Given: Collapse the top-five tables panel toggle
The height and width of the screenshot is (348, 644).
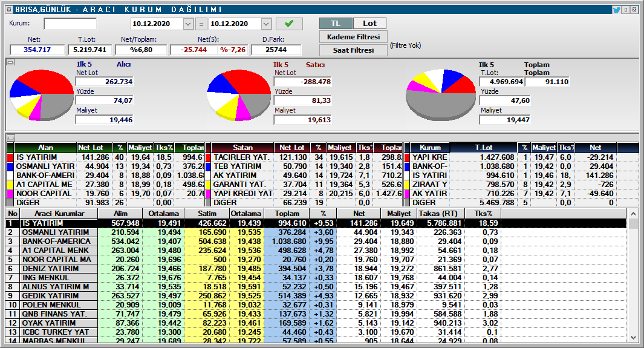Looking at the screenshot, I should tap(11, 137).
